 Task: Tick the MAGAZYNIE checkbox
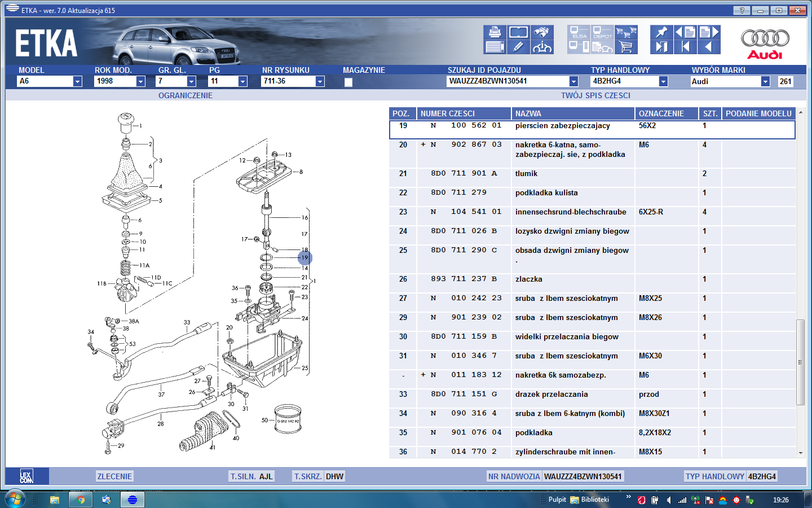348,82
